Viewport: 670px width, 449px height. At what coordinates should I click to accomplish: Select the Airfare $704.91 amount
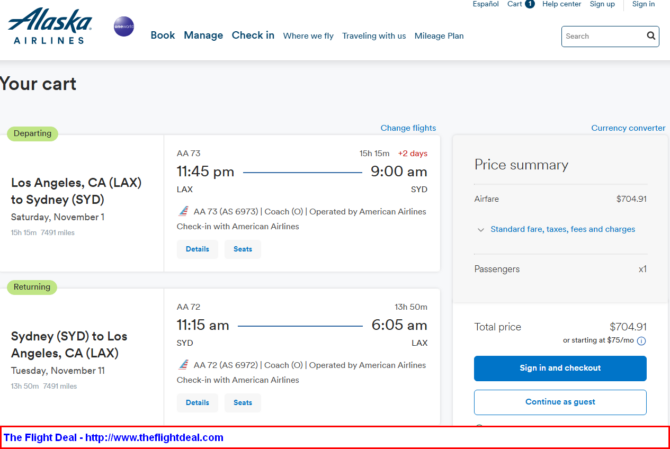631,199
